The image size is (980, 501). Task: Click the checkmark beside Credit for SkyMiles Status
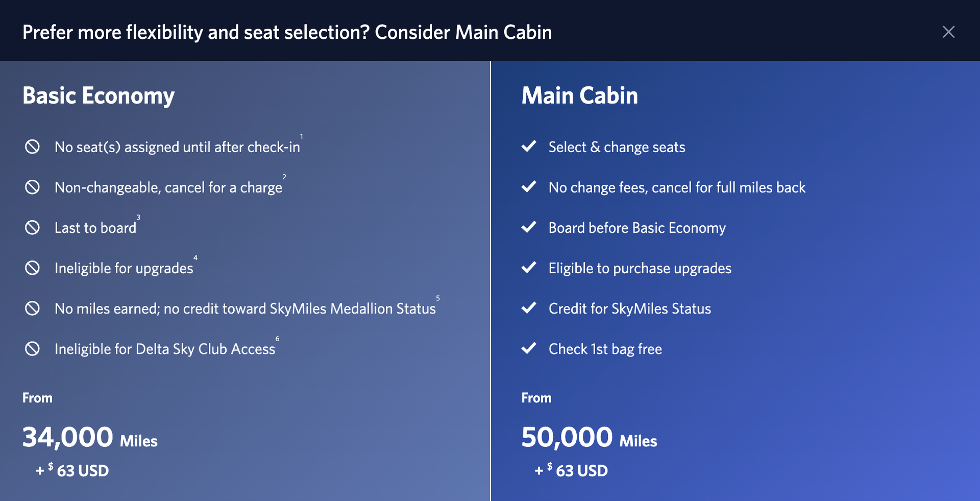tap(530, 308)
